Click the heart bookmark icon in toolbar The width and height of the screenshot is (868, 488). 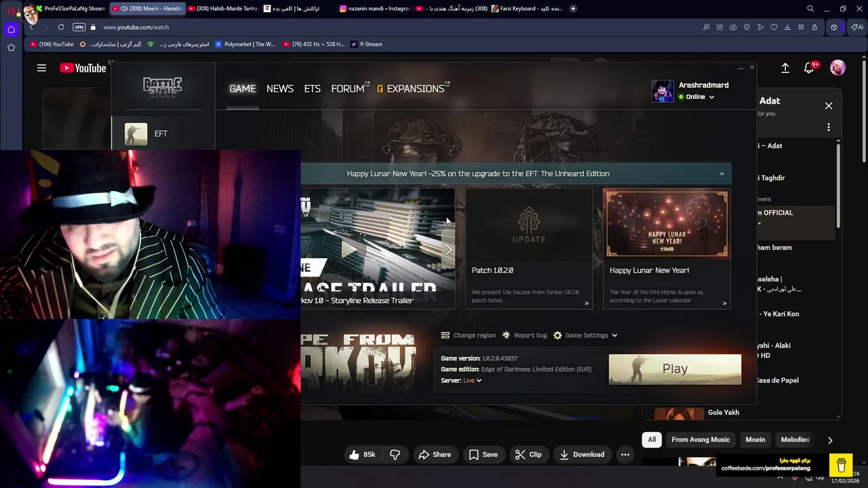pos(774,27)
